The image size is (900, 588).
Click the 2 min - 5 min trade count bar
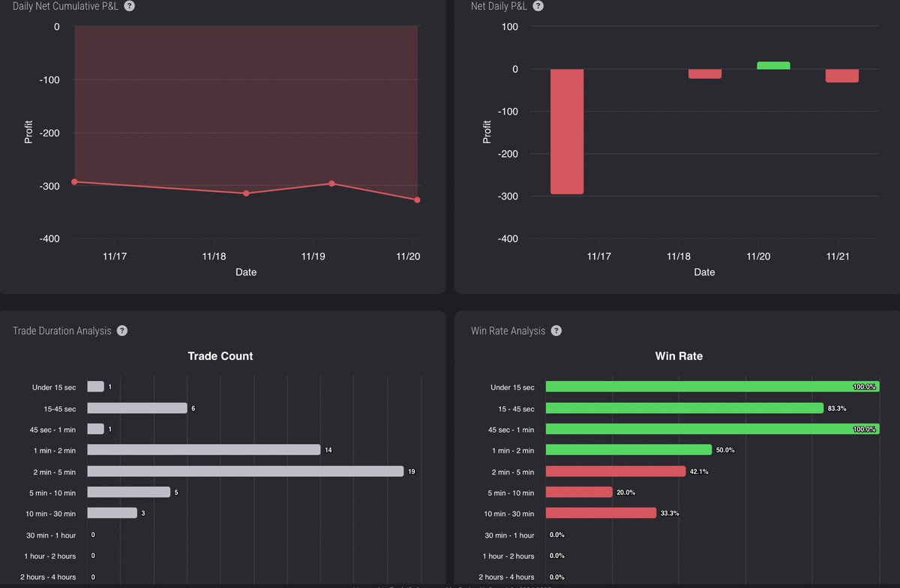pos(246,471)
